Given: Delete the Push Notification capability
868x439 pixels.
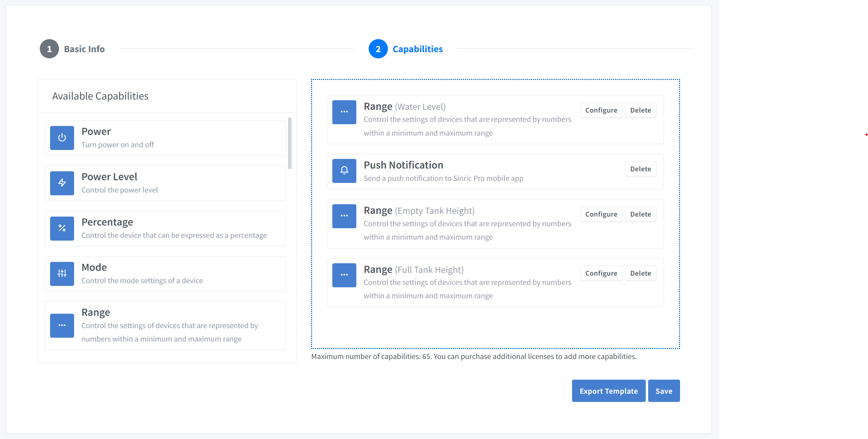Looking at the screenshot, I should coord(640,169).
